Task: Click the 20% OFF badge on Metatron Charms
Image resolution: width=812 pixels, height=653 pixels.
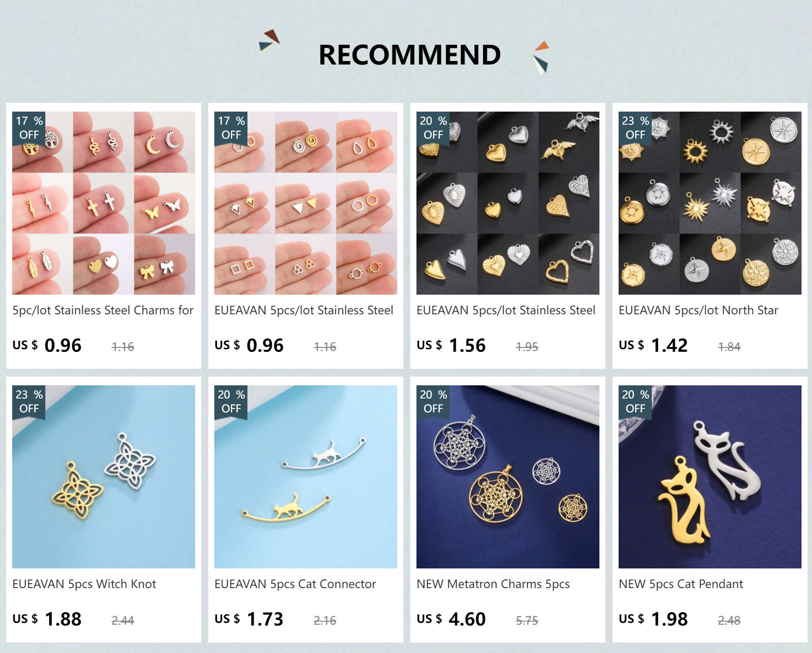Action: tap(433, 402)
